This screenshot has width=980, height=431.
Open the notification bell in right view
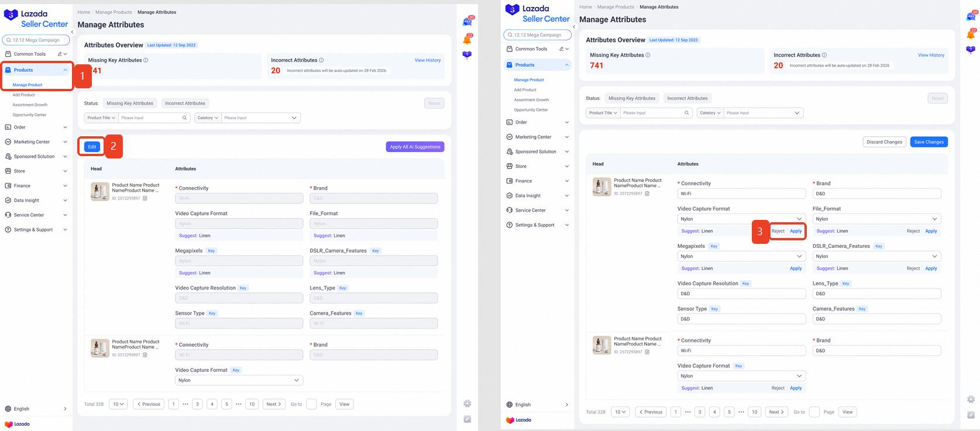(x=971, y=35)
